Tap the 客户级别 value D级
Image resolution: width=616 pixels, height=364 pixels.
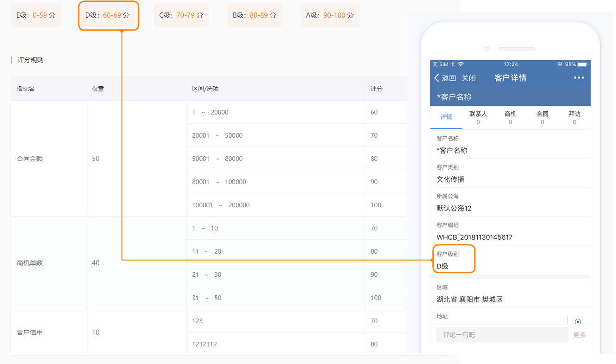coord(443,266)
